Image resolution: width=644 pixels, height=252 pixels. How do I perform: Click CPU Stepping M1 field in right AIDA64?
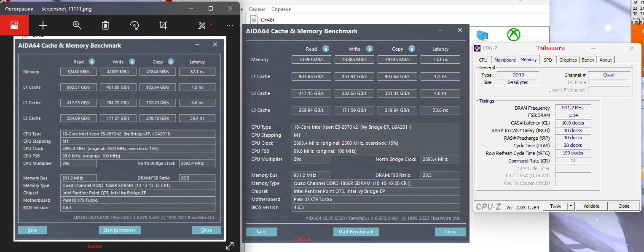(376, 135)
